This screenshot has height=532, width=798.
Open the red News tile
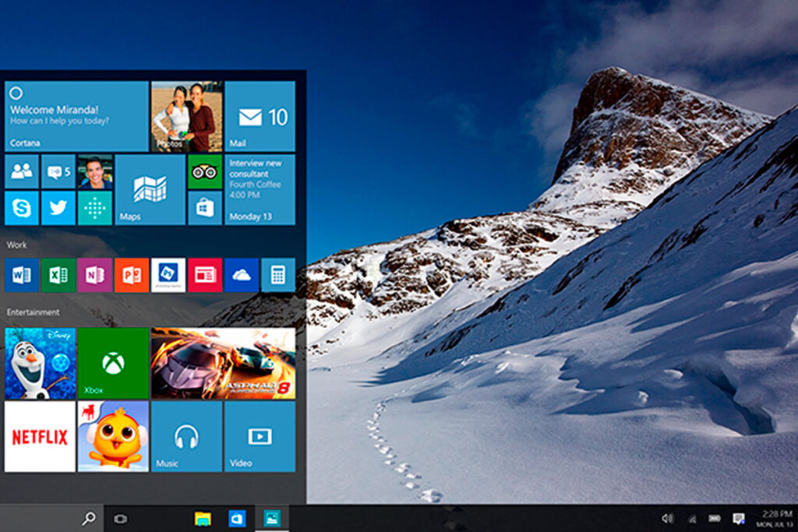point(205,275)
